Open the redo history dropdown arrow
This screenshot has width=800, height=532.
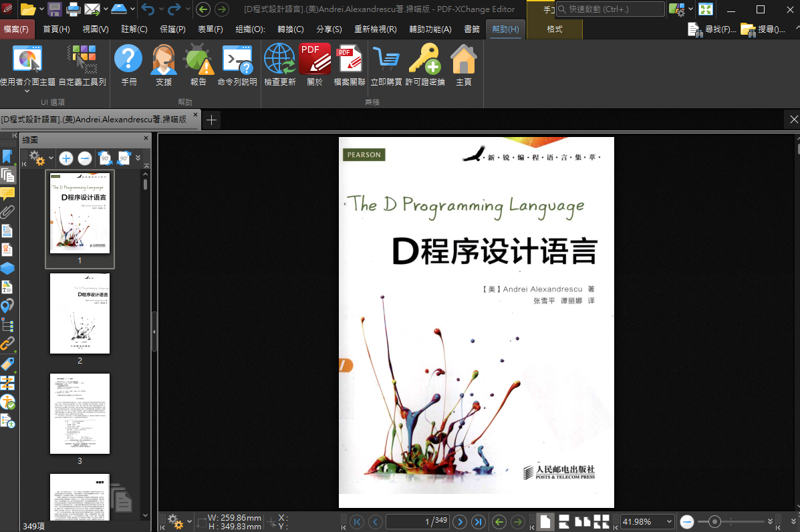click(x=188, y=9)
